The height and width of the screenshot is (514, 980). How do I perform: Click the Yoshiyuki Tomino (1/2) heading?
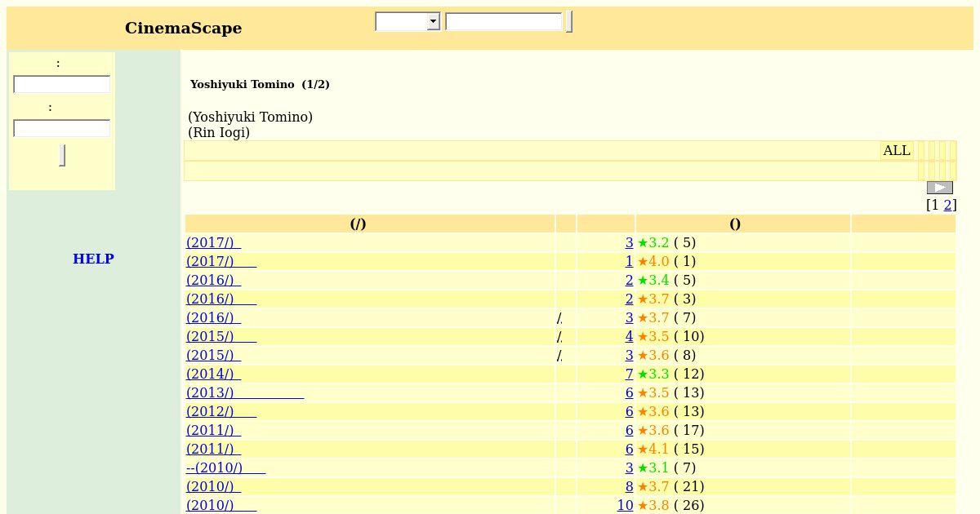tap(260, 84)
